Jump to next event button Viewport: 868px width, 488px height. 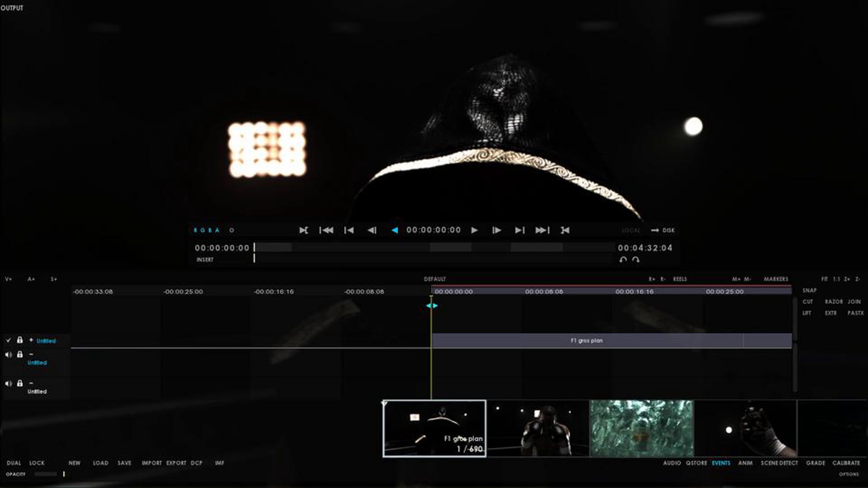[519, 230]
